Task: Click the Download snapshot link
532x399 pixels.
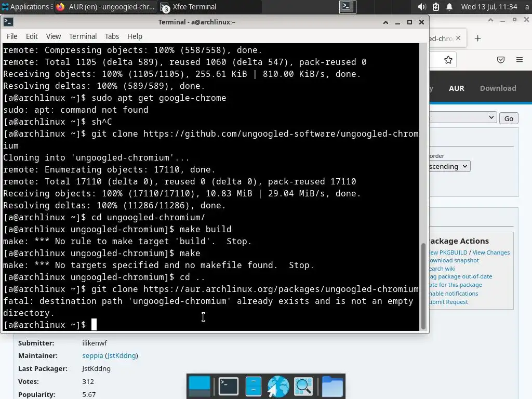Action: 454,261
